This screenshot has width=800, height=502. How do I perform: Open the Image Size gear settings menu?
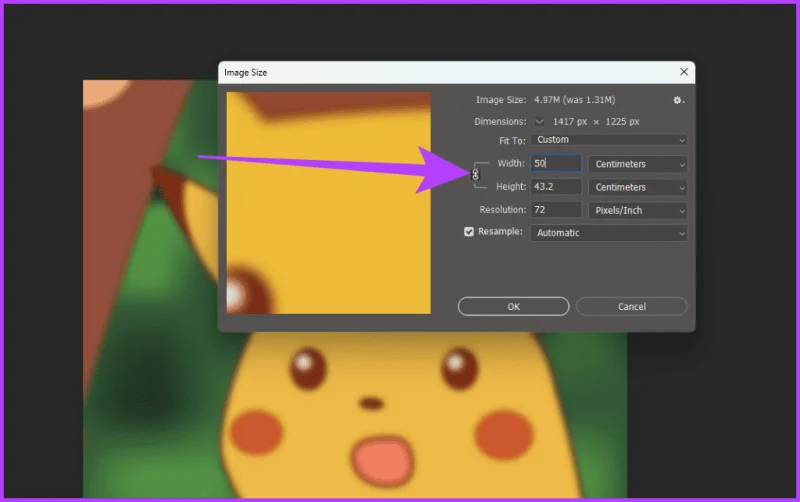[678, 101]
